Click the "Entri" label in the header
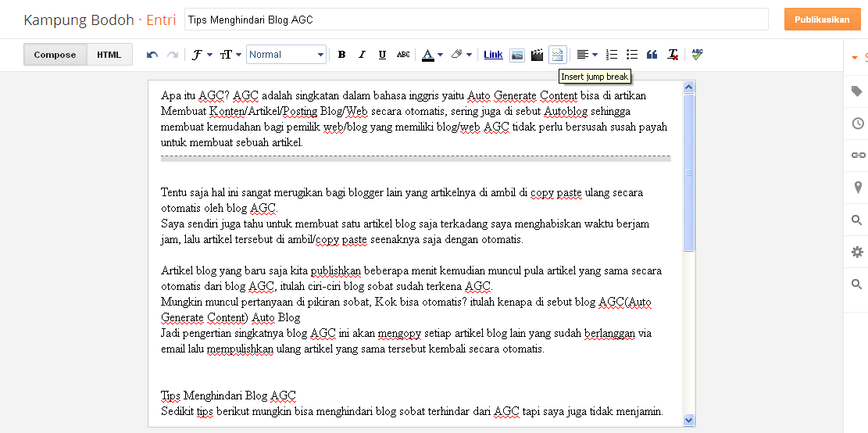Viewport: 868px width, 433px height. click(x=161, y=20)
